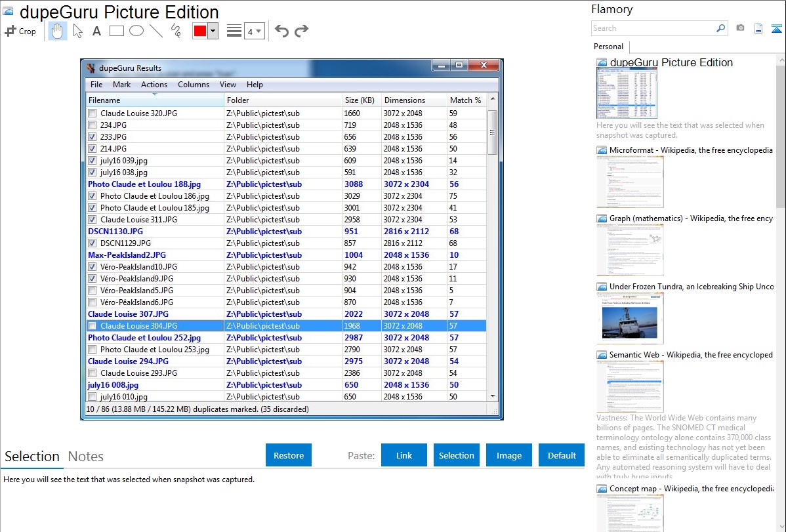The image size is (786, 532).
Task: Click the Default paste button
Action: click(x=562, y=455)
